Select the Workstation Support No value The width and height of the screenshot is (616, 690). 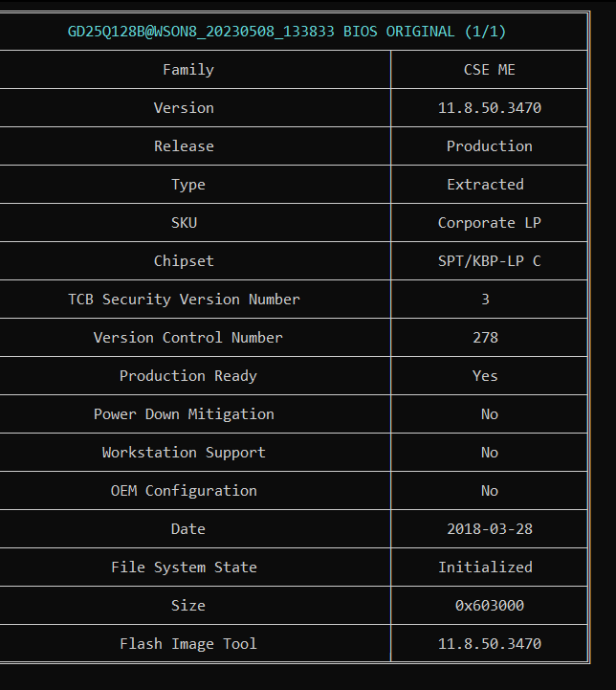point(489,453)
